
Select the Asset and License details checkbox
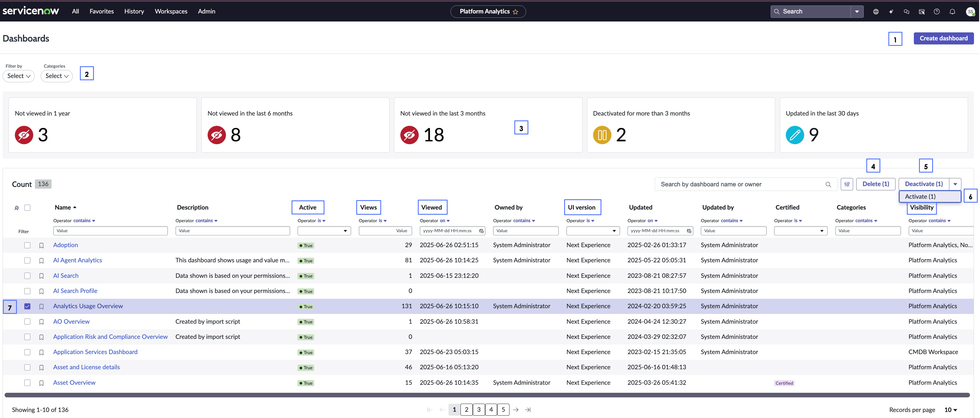27,367
